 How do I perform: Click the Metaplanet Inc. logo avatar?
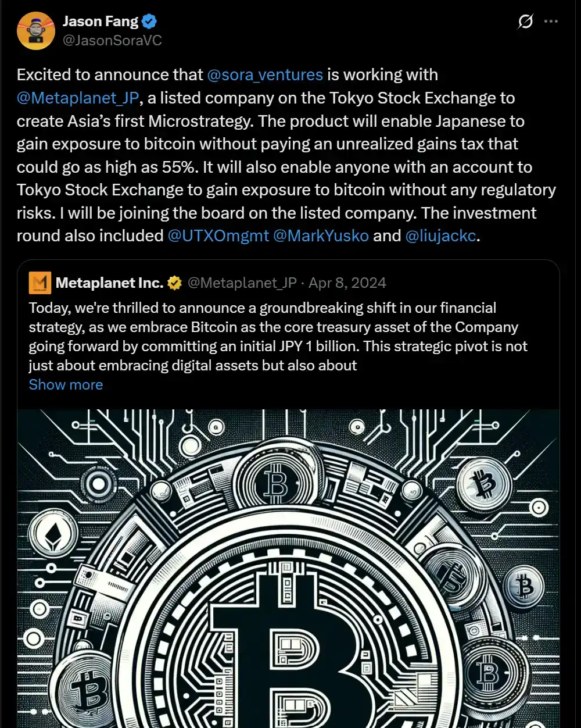click(x=40, y=283)
